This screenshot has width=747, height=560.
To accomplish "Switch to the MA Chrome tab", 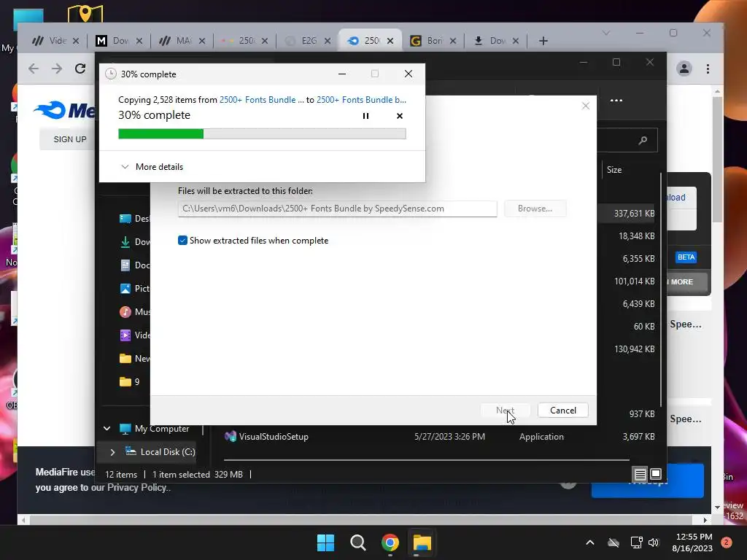I will point(180,41).
